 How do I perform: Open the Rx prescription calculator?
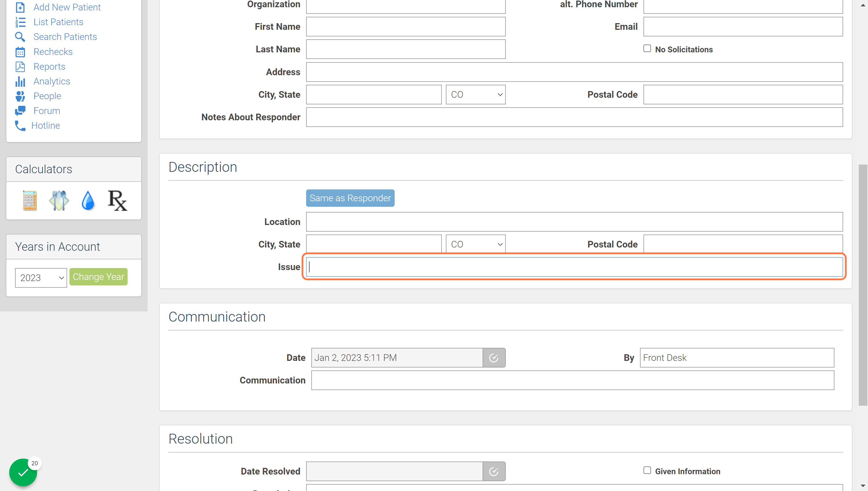point(117,201)
